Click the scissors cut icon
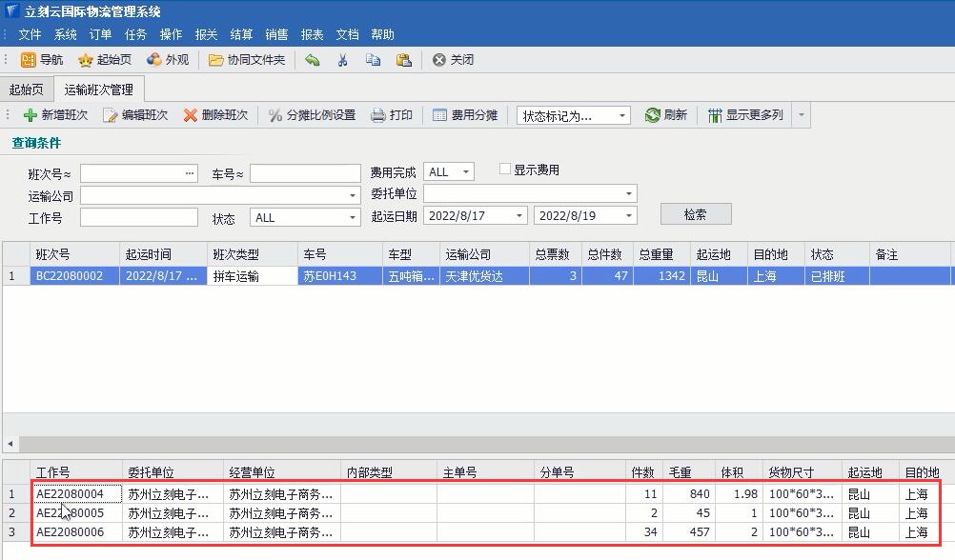Image resolution: width=955 pixels, height=560 pixels. (342, 60)
